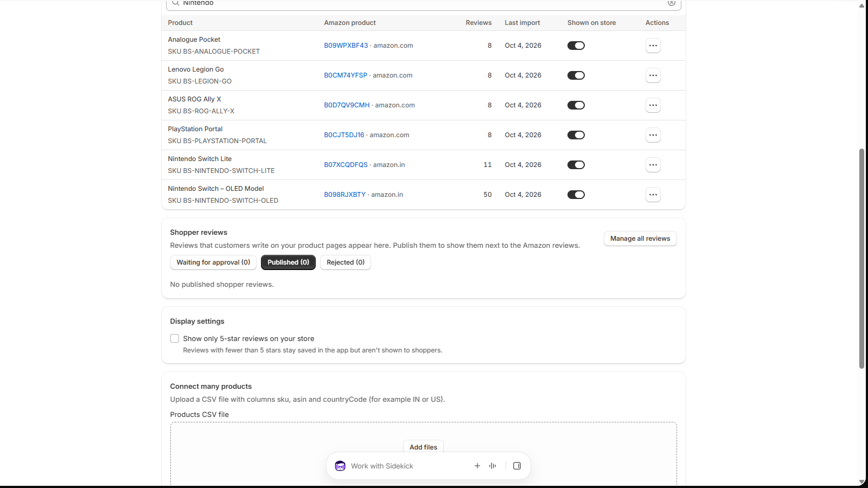The height and width of the screenshot is (488, 868).
Task: Open Amazon link B0CJT5DJ16
Action: tap(344, 135)
